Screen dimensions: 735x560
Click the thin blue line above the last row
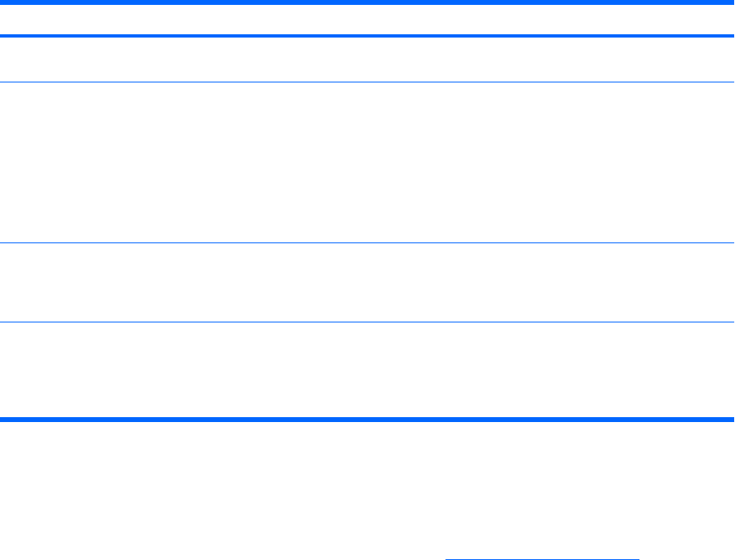pos(367,322)
